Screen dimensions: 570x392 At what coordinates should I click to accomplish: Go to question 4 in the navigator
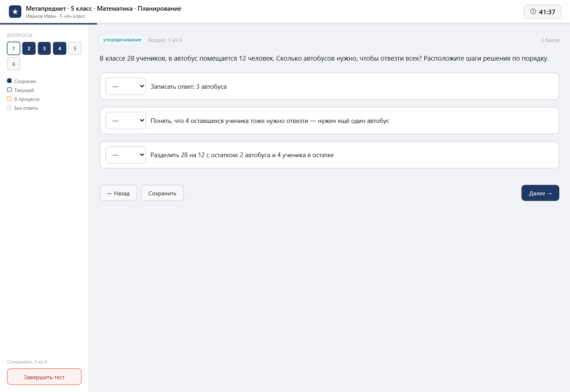[x=59, y=48]
